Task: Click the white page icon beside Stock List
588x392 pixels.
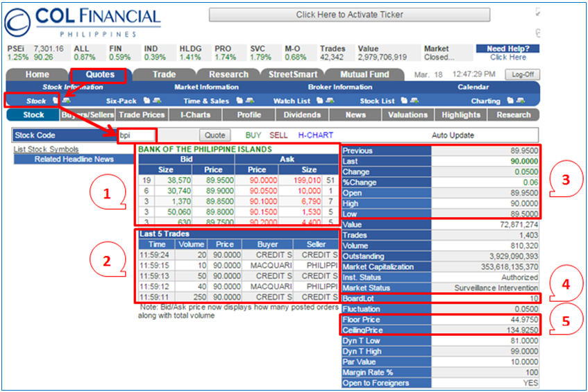Action: tap(404, 101)
